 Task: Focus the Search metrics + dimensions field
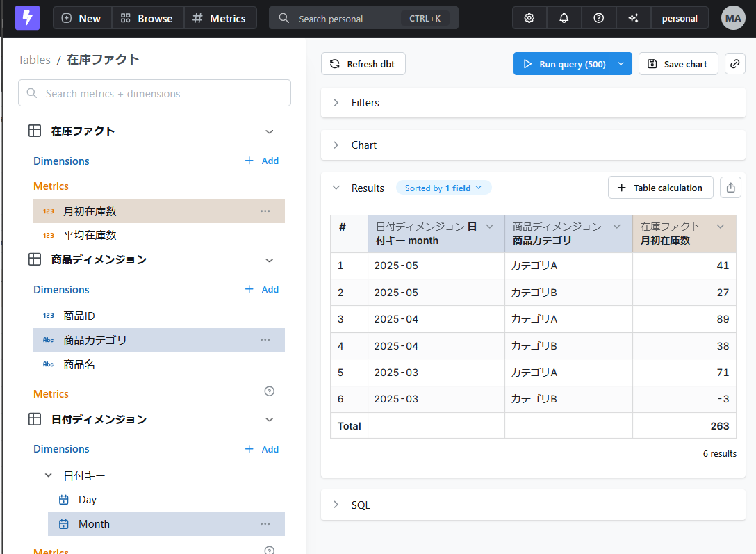(154, 93)
